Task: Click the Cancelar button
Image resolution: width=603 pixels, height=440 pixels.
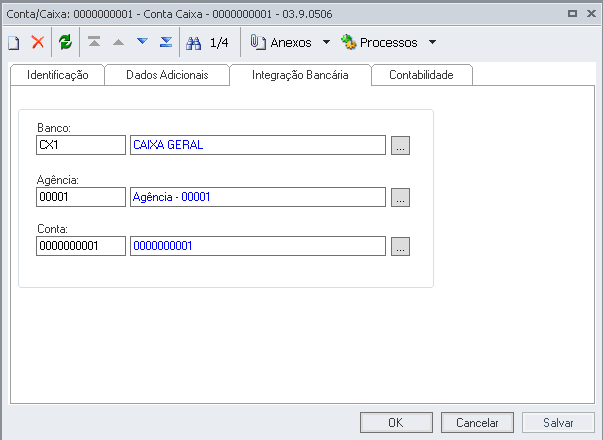Action: 477,423
